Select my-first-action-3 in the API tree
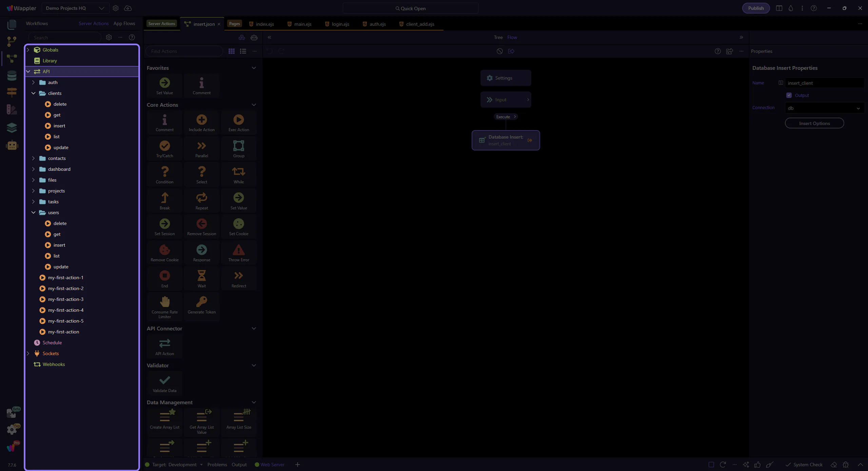Screen dimensions: 868x471 click(x=65, y=299)
